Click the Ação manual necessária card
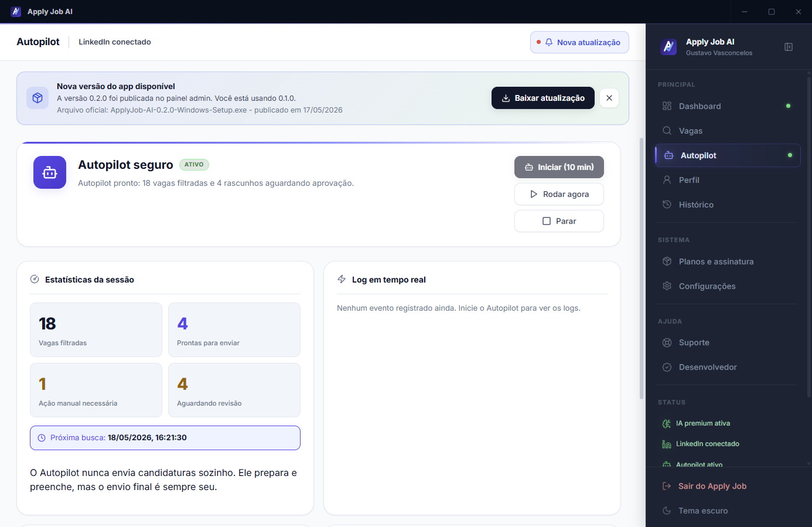Image resolution: width=812 pixels, height=527 pixels. [96, 390]
